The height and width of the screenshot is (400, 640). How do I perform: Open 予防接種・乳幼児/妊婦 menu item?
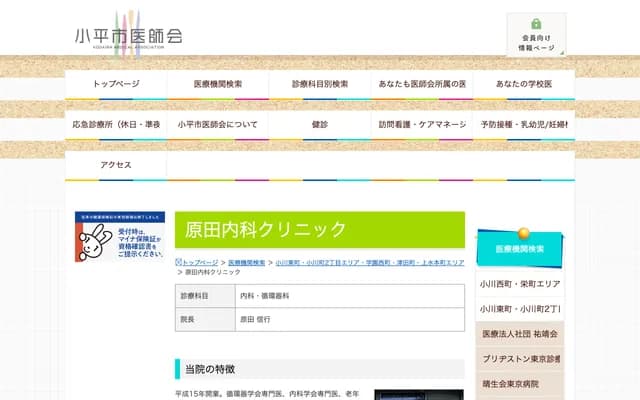(524, 125)
